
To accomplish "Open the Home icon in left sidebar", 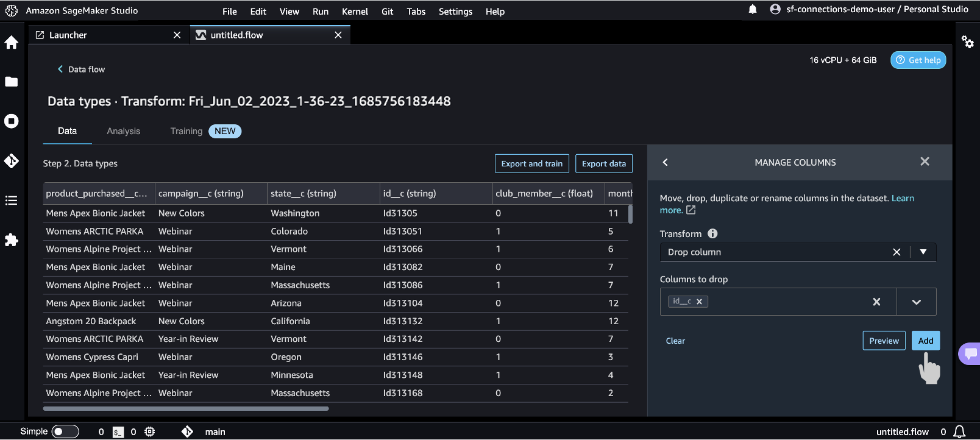I will (11, 42).
